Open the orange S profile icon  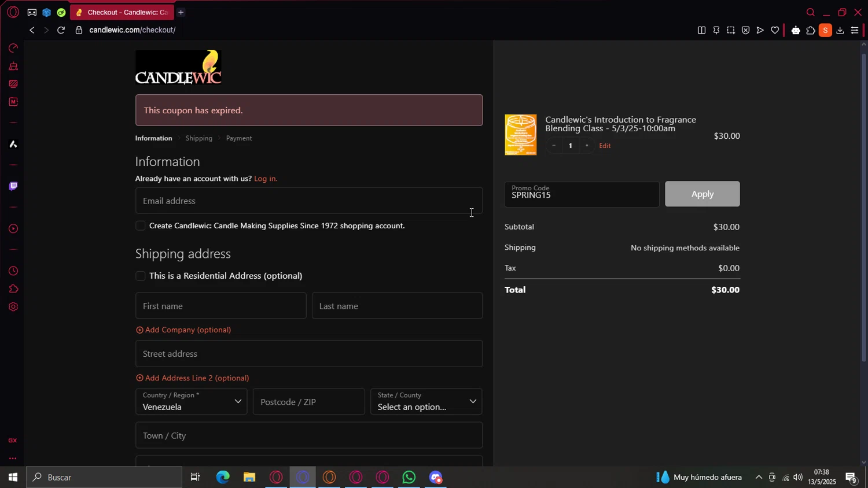click(x=825, y=30)
